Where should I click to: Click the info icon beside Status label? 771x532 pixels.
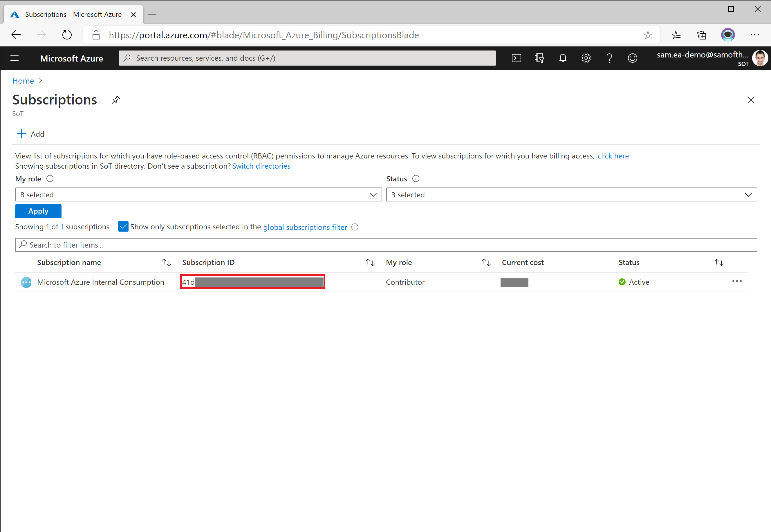coord(416,179)
